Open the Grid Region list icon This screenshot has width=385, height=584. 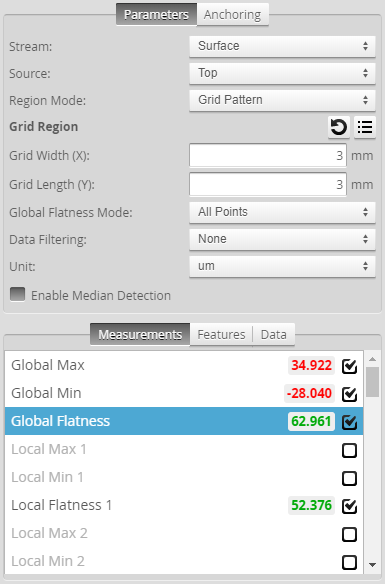click(x=365, y=127)
